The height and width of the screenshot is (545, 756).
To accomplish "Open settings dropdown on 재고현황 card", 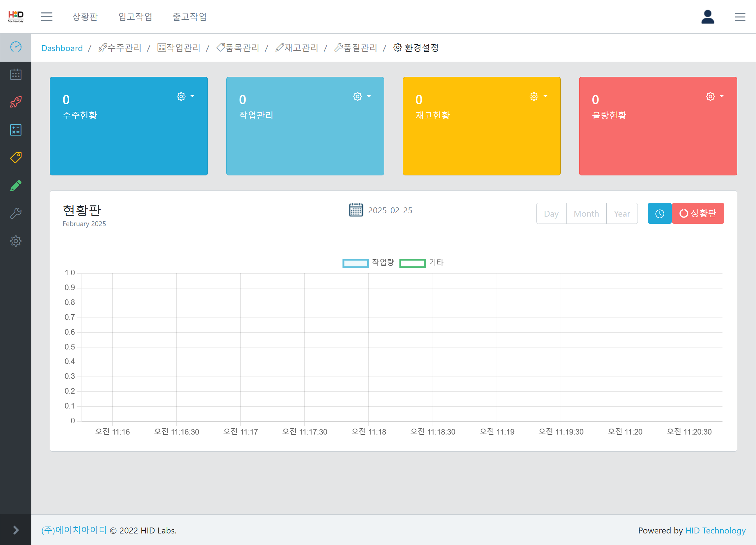I will [x=538, y=96].
